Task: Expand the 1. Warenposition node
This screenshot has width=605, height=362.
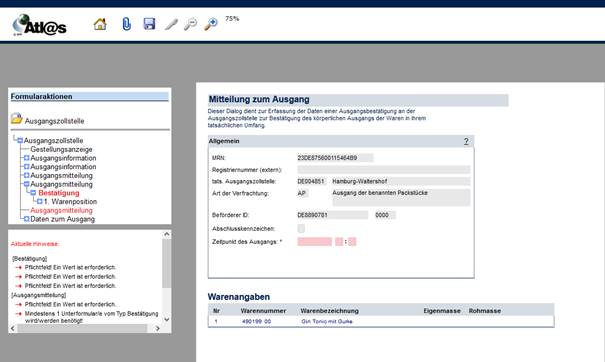Action: point(39,201)
